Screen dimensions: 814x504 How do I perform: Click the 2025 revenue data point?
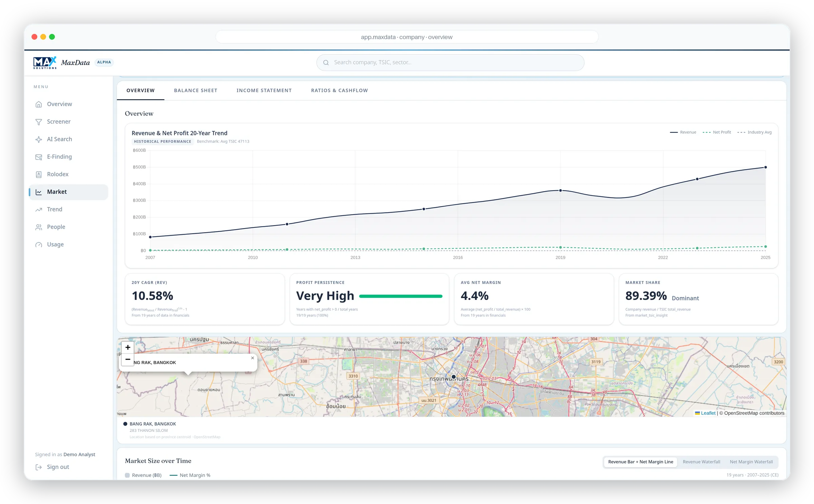click(x=765, y=167)
